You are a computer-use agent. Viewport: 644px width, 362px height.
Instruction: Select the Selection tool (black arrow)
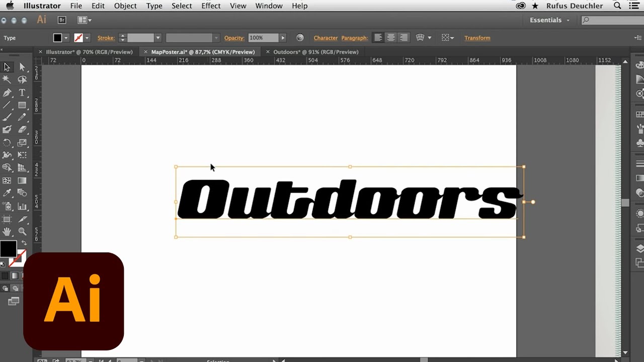pos(7,67)
